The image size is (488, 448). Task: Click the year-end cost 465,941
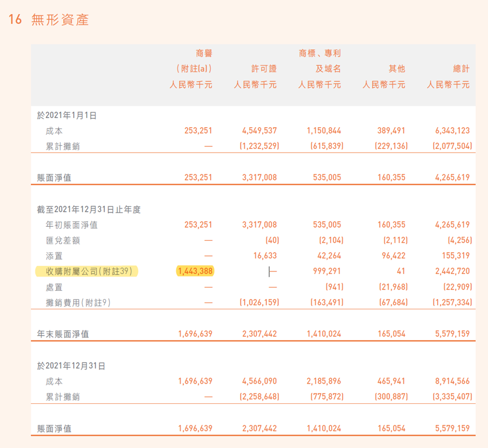point(391,381)
